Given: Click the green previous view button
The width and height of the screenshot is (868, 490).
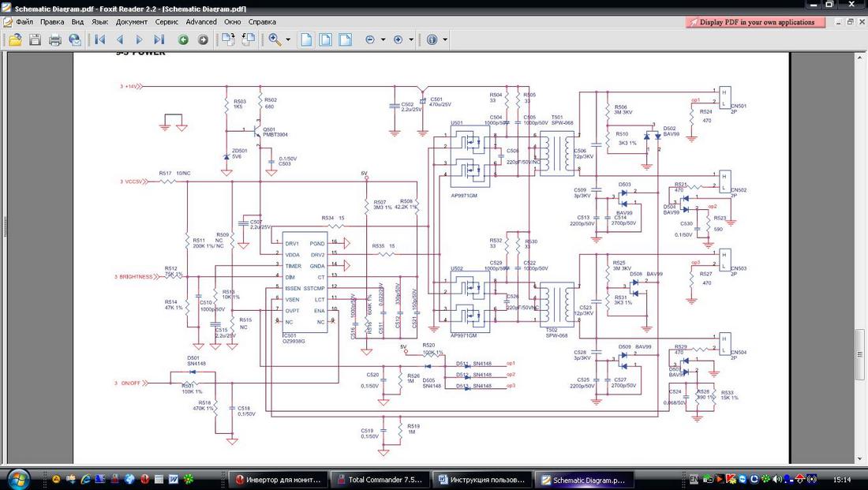Looking at the screenshot, I should click(183, 39).
